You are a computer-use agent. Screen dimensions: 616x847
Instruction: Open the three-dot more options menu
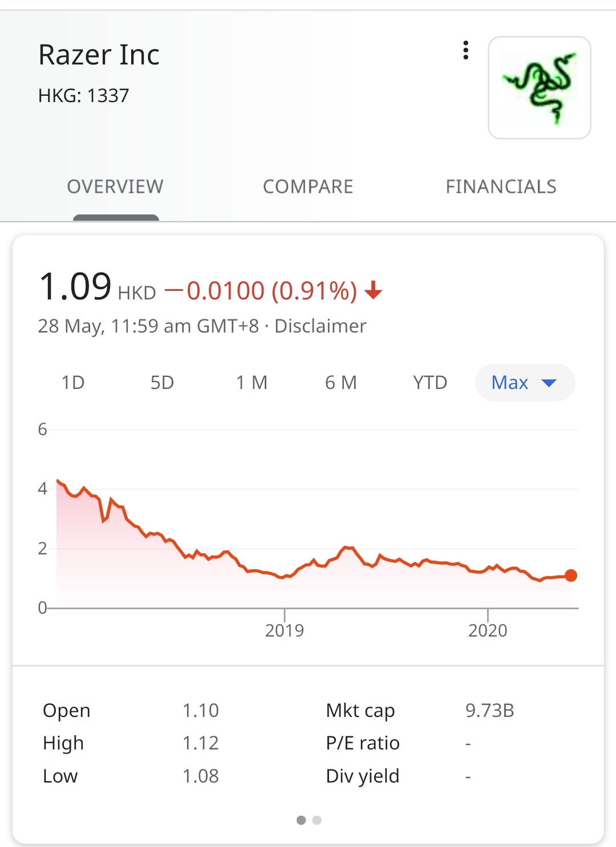click(466, 51)
